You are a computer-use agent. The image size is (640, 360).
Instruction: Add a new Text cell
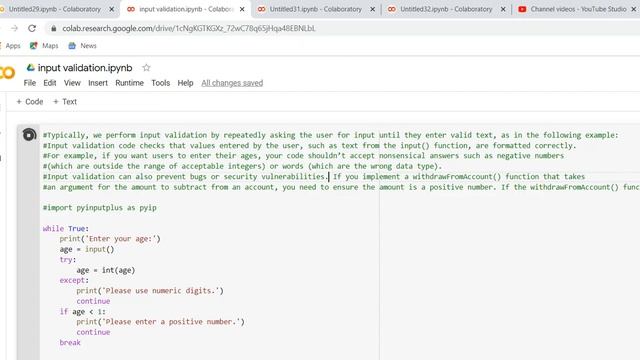pos(64,102)
